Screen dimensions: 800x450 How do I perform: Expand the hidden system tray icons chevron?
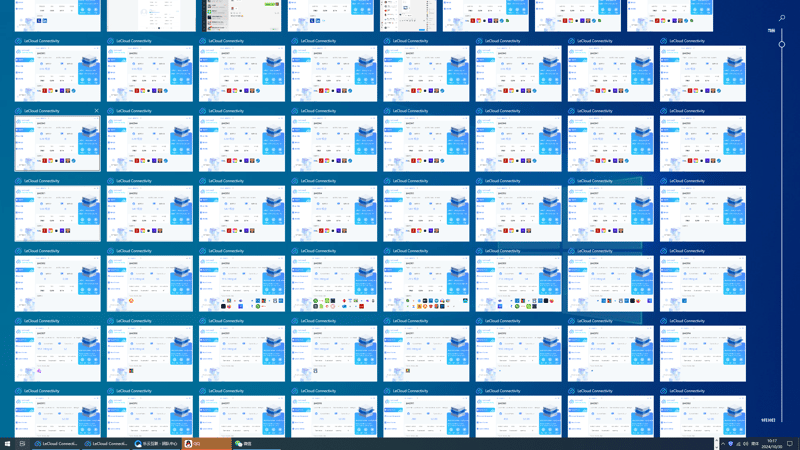[723, 444]
